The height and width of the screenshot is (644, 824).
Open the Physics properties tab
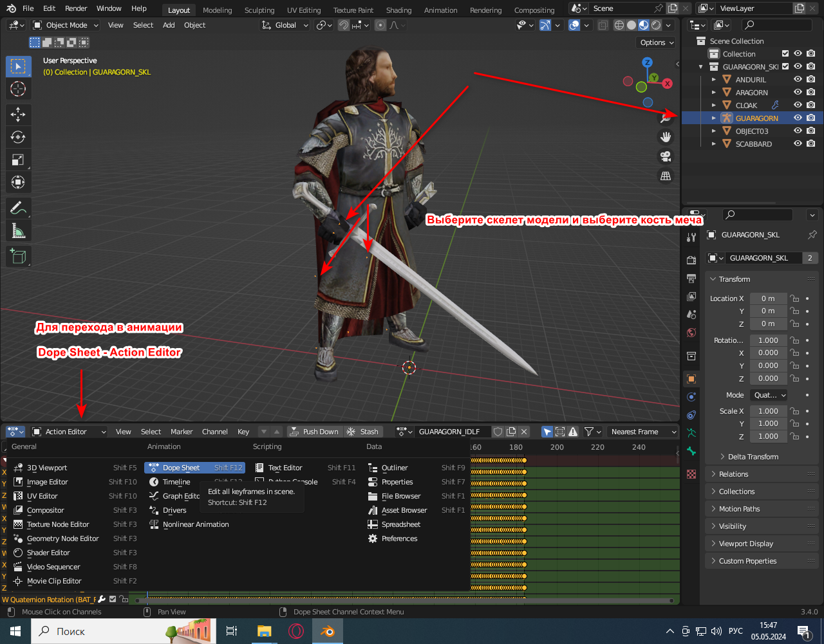pos(691,397)
